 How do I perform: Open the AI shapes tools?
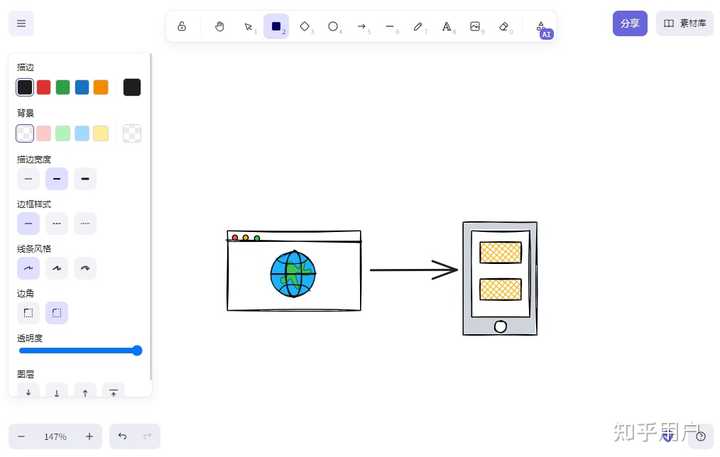pyautogui.click(x=543, y=28)
